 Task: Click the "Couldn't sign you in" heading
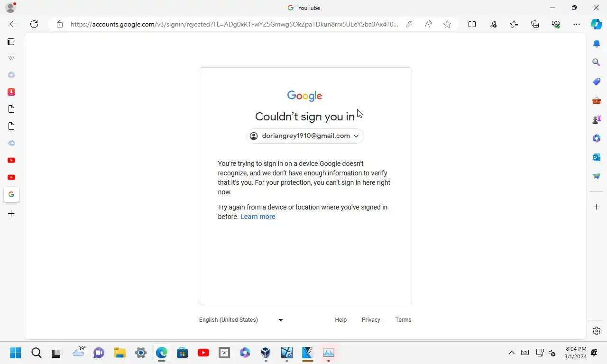coord(305,117)
